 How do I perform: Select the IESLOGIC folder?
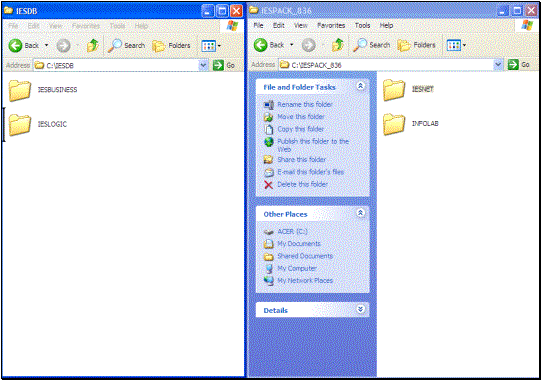tap(38, 124)
